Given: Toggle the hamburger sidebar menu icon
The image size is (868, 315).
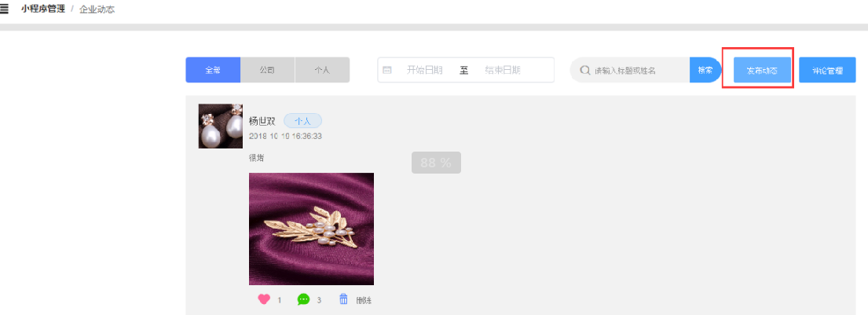Looking at the screenshot, I should [4, 9].
